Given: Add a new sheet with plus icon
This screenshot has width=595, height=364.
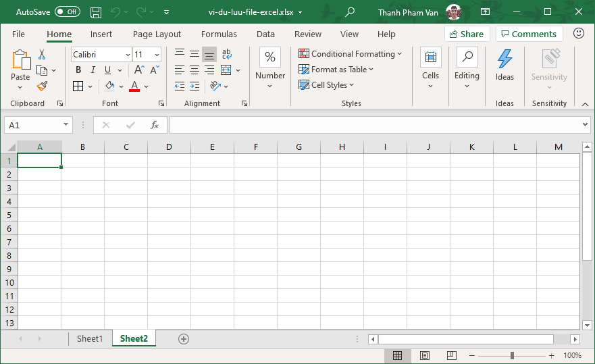Looking at the screenshot, I should pos(184,339).
